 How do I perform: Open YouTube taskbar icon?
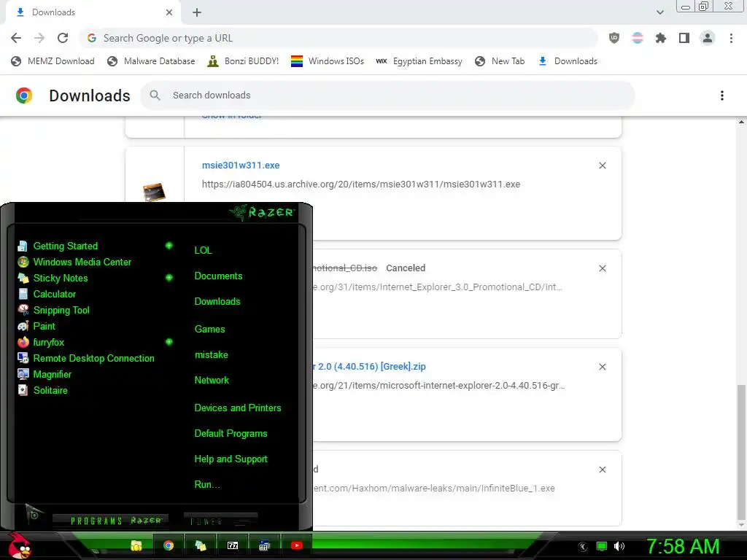pos(296,545)
